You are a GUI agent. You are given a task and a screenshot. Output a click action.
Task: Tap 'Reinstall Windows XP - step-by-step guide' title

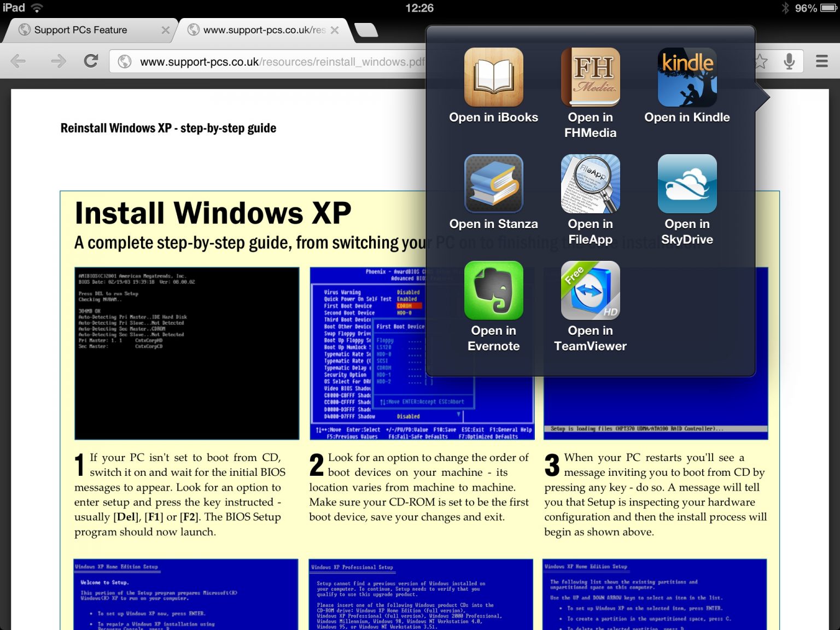tap(168, 128)
